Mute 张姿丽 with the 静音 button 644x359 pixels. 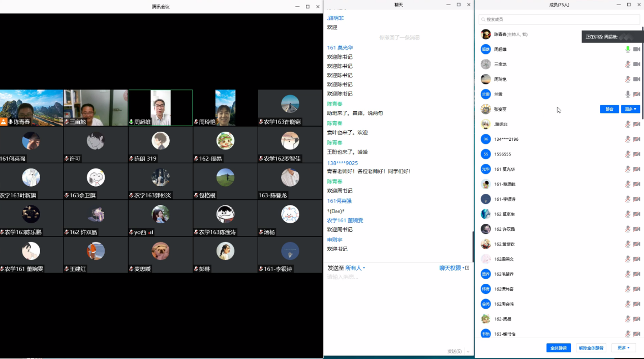click(609, 109)
